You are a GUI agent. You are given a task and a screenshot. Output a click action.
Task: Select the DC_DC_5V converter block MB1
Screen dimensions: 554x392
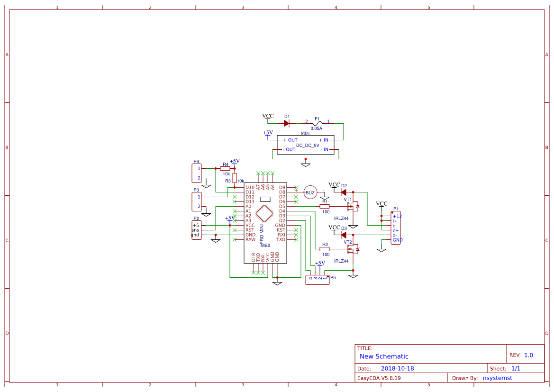[306, 145]
